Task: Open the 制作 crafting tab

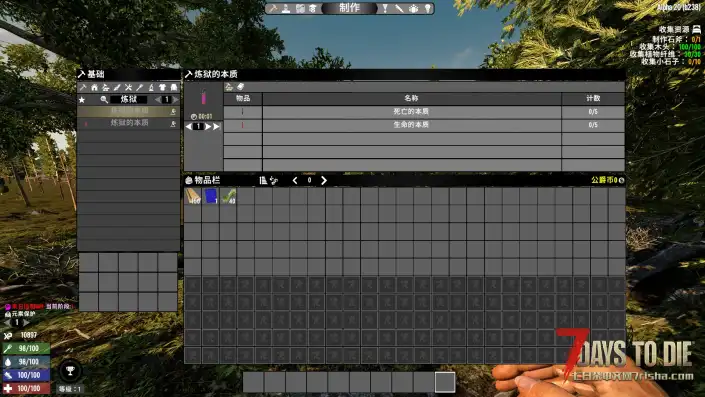Action: click(x=350, y=8)
